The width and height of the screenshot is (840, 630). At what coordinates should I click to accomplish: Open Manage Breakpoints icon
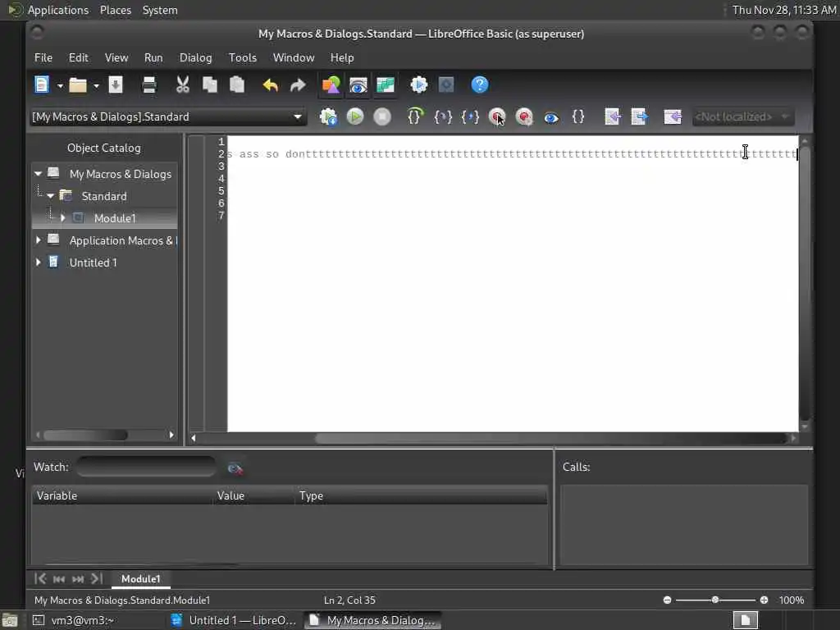tap(524, 116)
